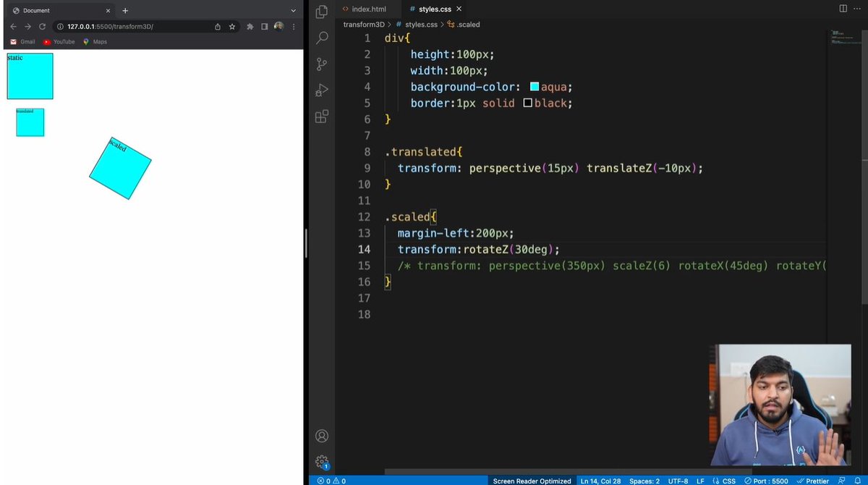This screenshot has width=868, height=485.
Task: Open the Accounts icon in VS Code sidebar
Action: tap(321, 435)
